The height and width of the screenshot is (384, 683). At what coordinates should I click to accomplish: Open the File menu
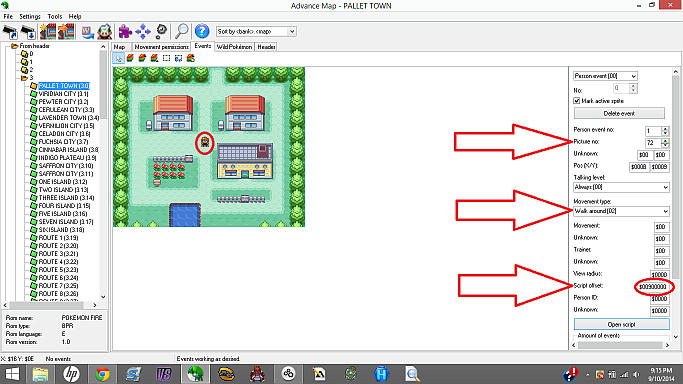[x=8, y=17]
